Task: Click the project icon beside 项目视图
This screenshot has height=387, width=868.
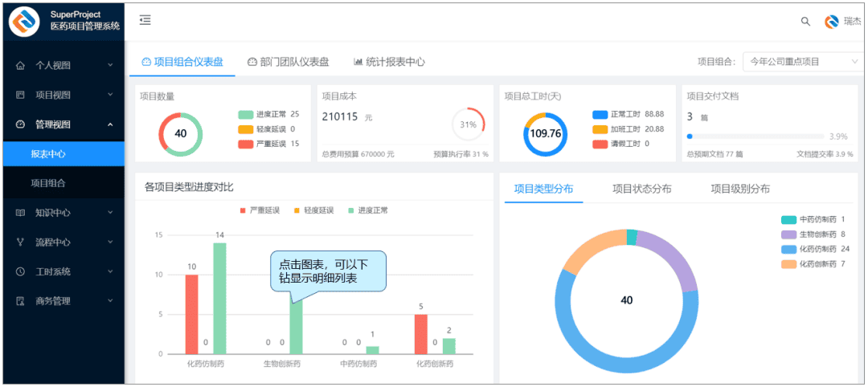Action: [20, 95]
